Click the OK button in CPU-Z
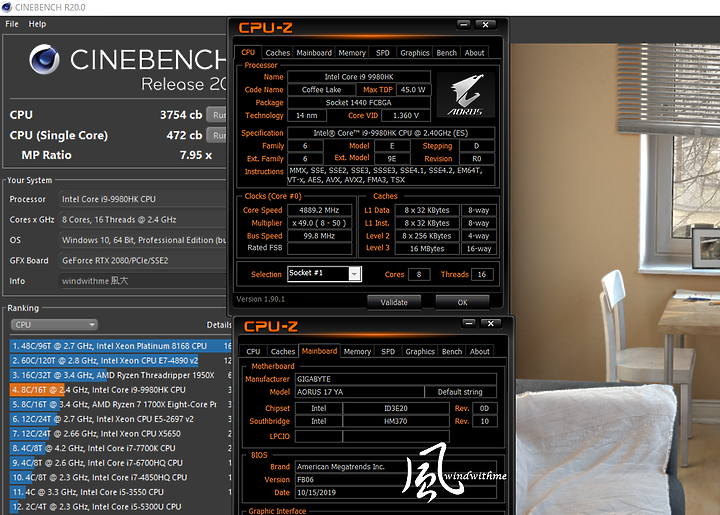The image size is (720, 515). click(x=462, y=302)
